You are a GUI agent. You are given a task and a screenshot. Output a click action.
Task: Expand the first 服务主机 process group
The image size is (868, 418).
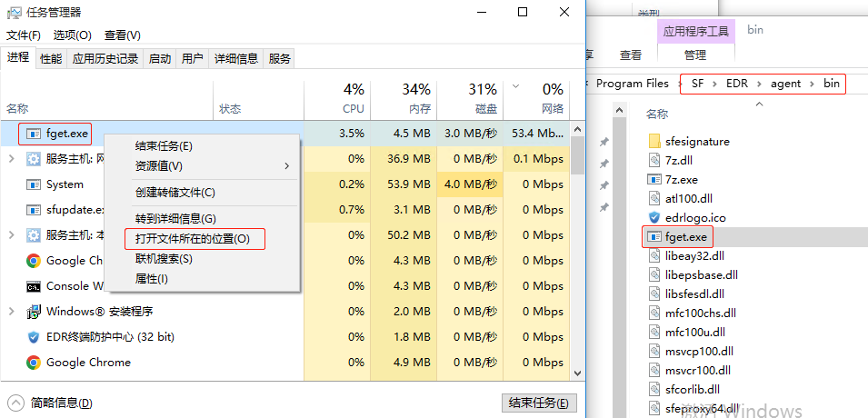point(11,159)
